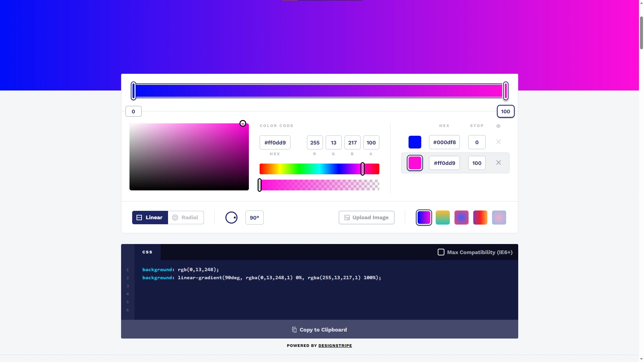Select the blue #000df8 color swatch
This screenshot has width=644, height=362.
415,142
